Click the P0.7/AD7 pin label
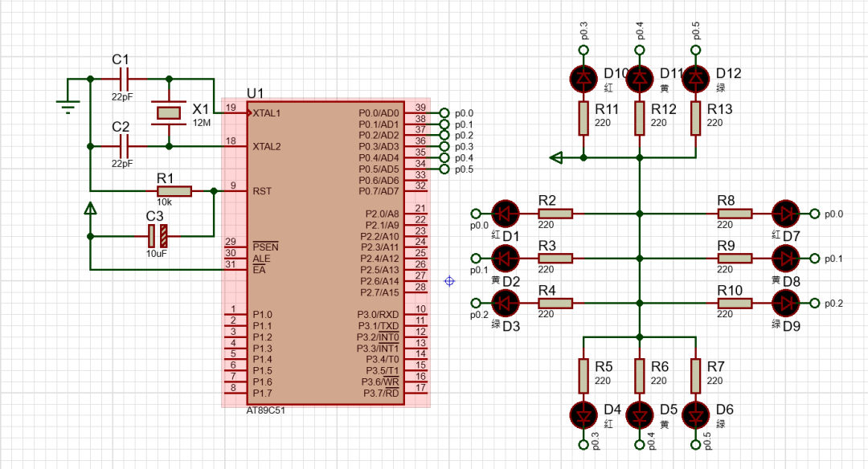Screen dimensions: 868x469 pos(379,191)
